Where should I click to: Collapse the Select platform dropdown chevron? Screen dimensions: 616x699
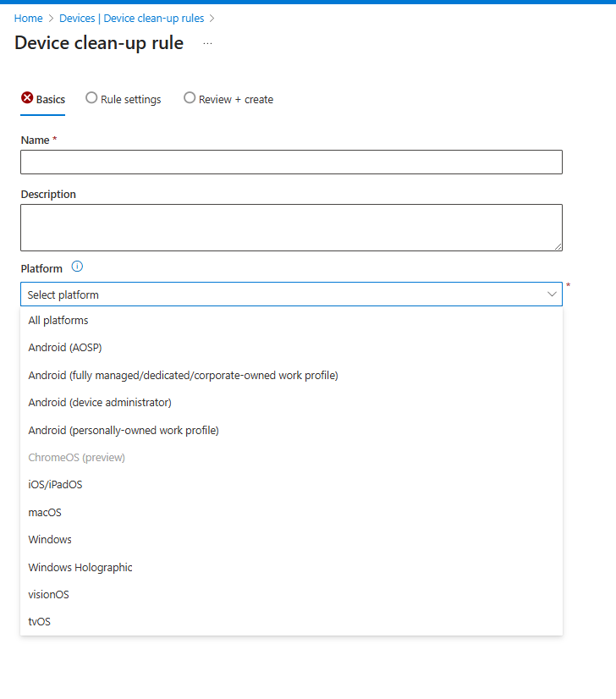(552, 294)
